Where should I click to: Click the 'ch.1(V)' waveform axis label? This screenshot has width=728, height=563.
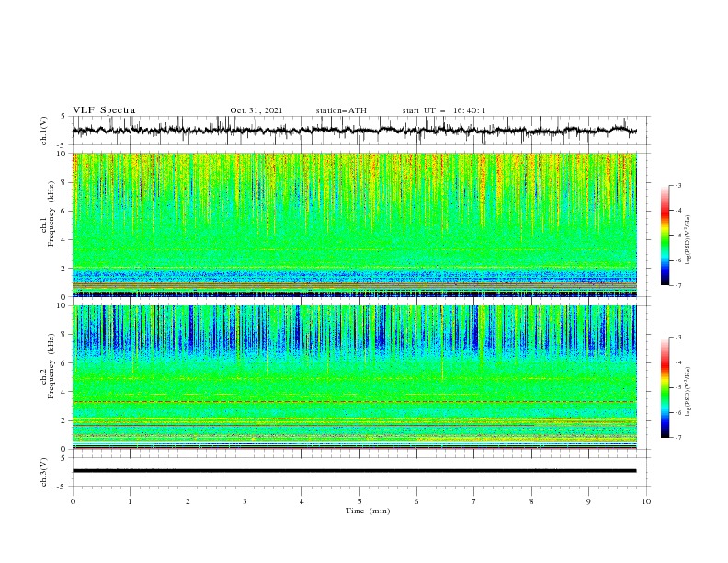(44, 131)
